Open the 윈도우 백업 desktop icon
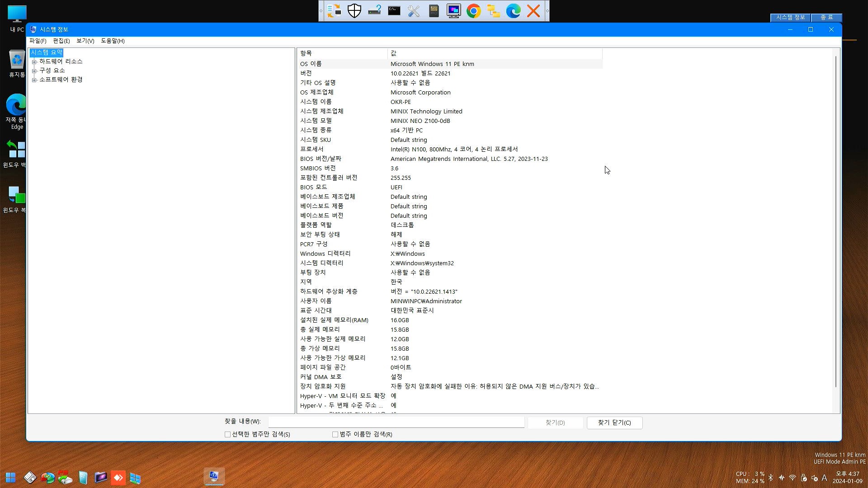The image size is (868, 488). pos(15,154)
